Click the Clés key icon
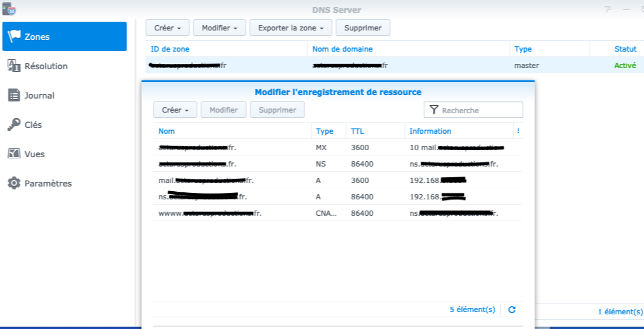This screenshot has height=329, width=644. click(x=14, y=125)
